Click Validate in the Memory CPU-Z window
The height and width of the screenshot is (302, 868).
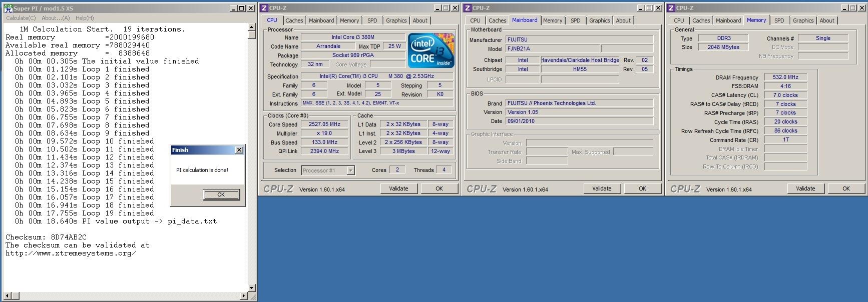pos(805,188)
